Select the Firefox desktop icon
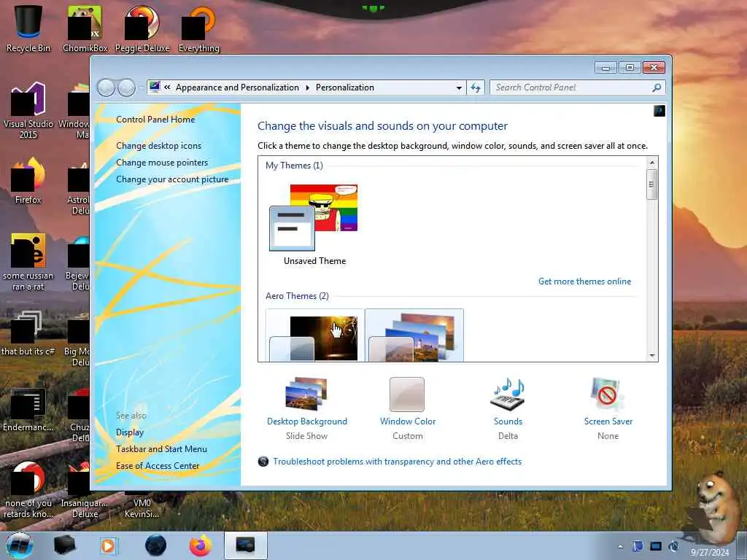 pos(28,181)
